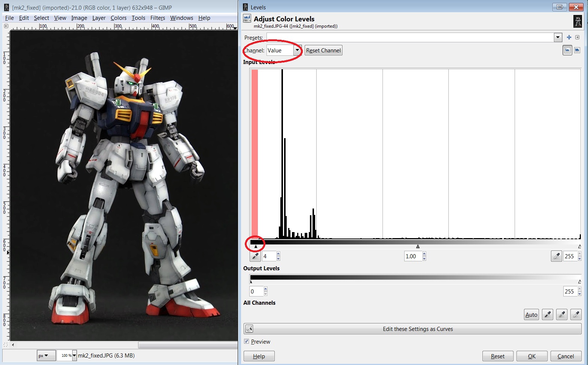
Task: Click the Presets text field
Action: 410,37
